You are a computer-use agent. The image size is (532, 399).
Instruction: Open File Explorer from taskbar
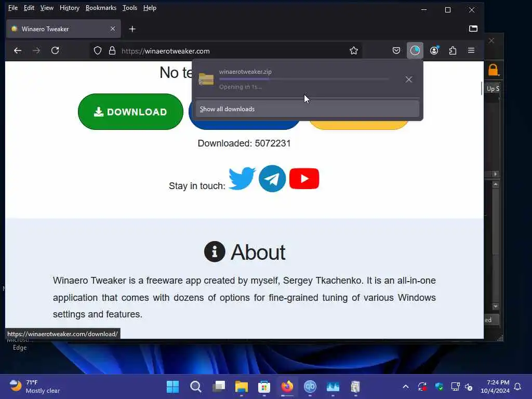242,387
